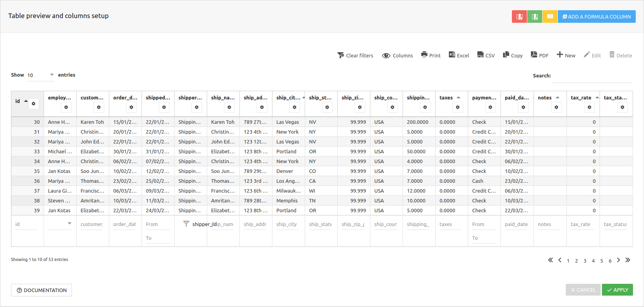Open settings gear for ship_ad... column
This screenshot has width=644, height=307.
coord(262,107)
